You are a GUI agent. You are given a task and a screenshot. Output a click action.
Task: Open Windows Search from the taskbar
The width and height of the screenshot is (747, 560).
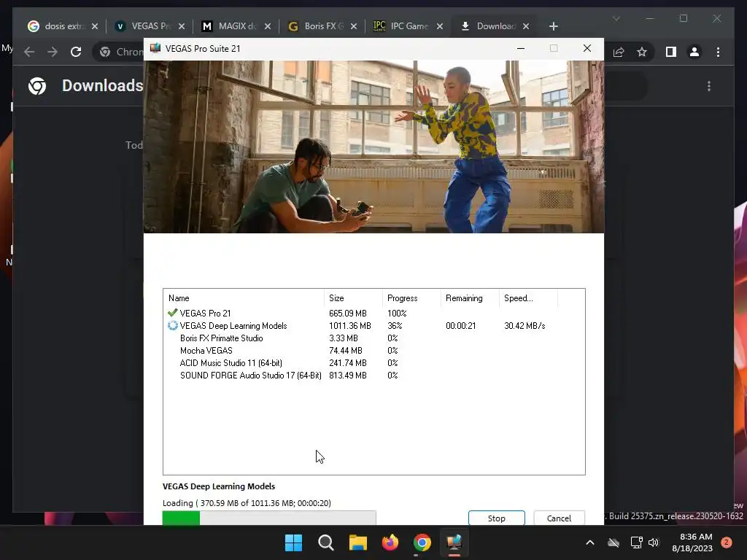[326, 542]
